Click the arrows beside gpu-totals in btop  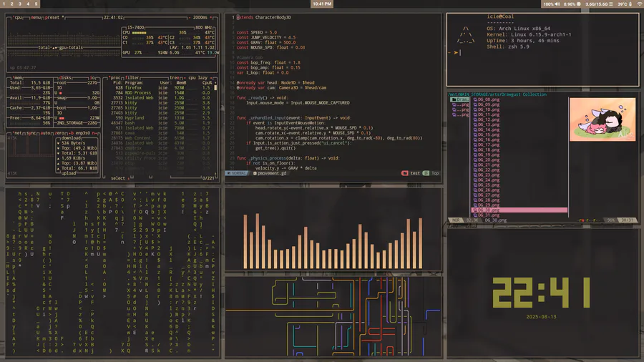tap(54, 48)
